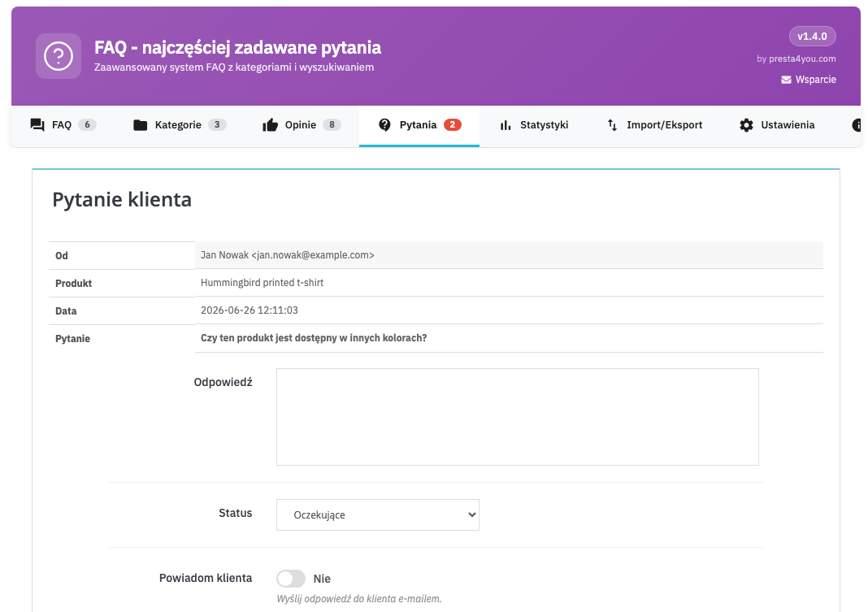The height and width of the screenshot is (612, 868).
Task: Switch to the FAQ tab
Action: [x=63, y=125]
